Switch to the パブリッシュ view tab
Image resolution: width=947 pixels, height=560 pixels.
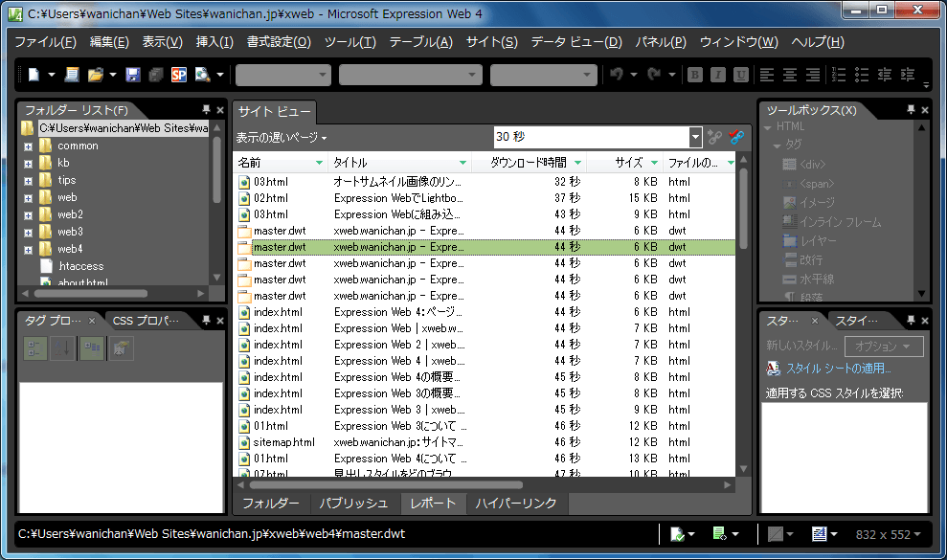pyautogui.click(x=353, y=504)
